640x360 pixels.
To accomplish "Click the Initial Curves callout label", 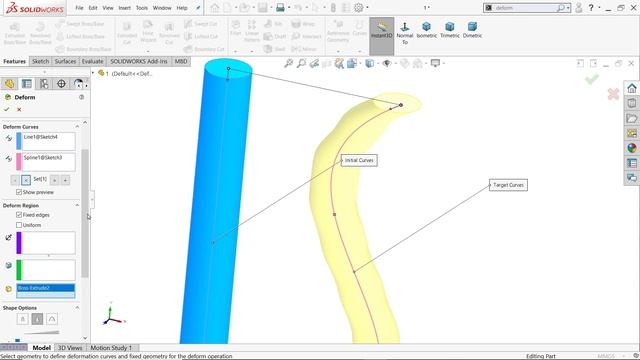I will click(359, 160).
